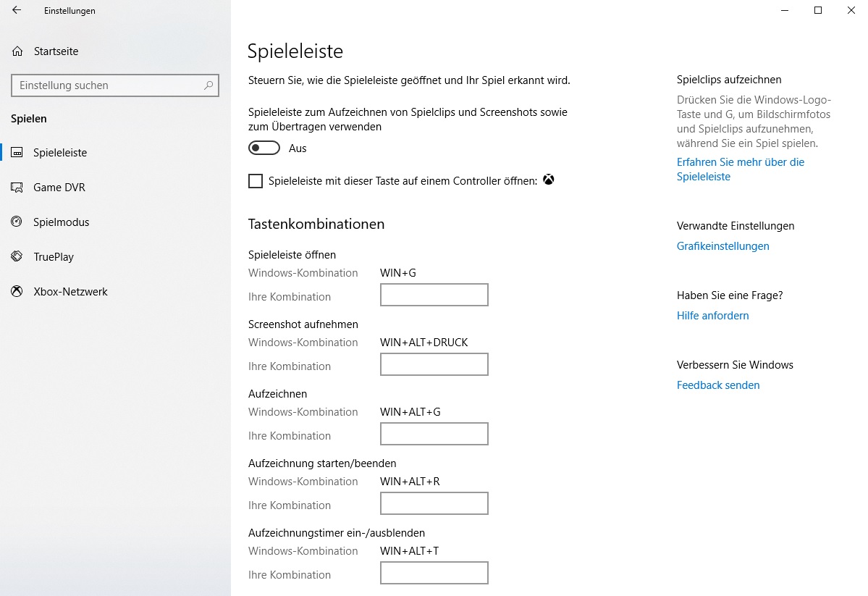The width and height of the screenshot is (868, 596).
Task: Select the Spielmodus gauge icon
Action: [x=17, y=222]
